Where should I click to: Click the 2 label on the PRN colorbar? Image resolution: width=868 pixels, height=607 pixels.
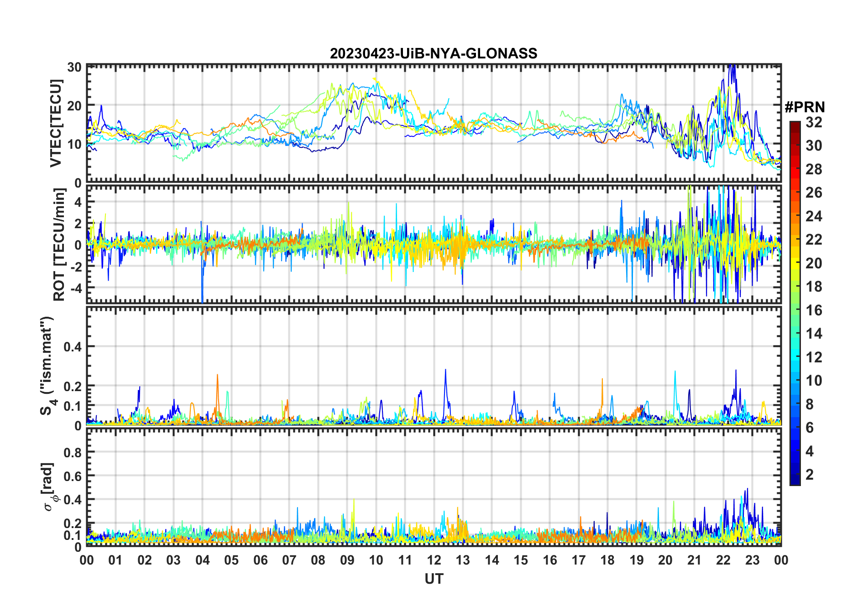point(810,475)
